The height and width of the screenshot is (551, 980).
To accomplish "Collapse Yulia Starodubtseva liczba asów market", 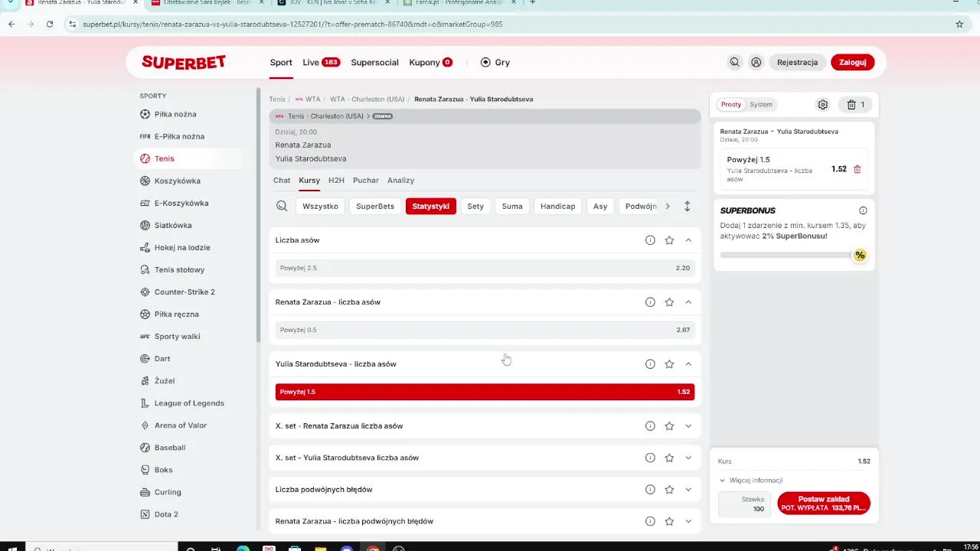I will click(688, 364).
